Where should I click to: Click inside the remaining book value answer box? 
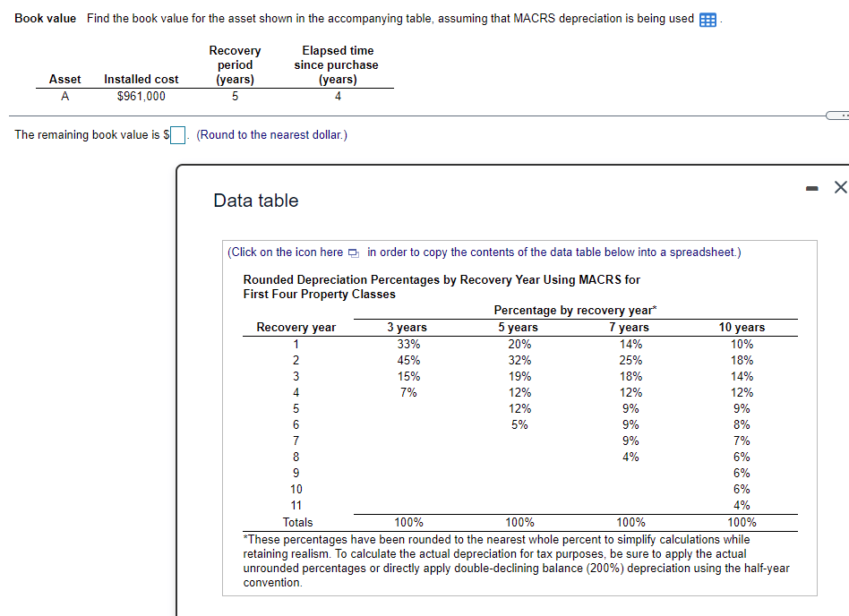point(176,134)
